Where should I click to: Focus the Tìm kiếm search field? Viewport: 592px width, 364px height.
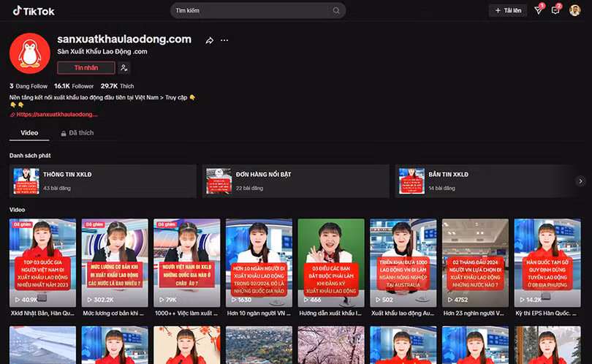[248, 11]
